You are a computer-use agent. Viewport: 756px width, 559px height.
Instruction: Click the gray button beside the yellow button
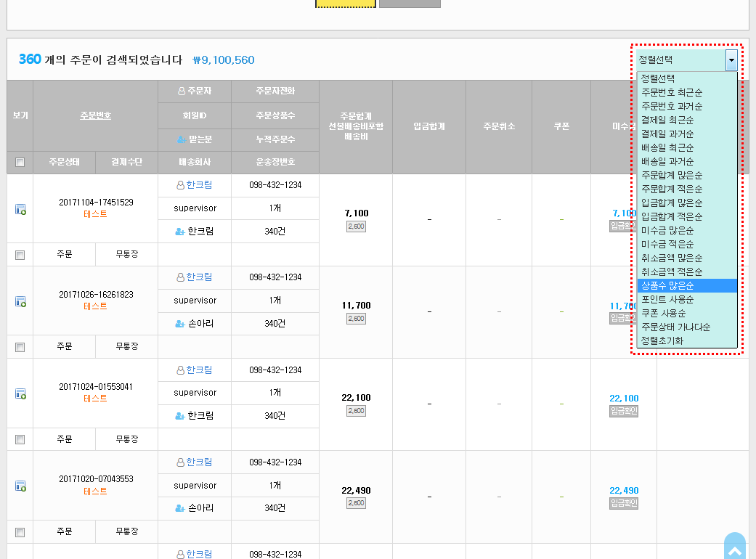pos(410,3)
